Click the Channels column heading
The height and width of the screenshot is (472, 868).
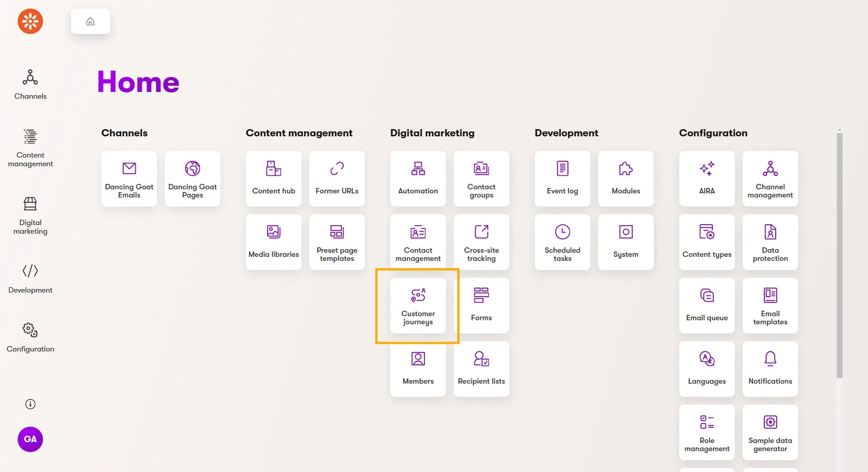click(124, 133)
